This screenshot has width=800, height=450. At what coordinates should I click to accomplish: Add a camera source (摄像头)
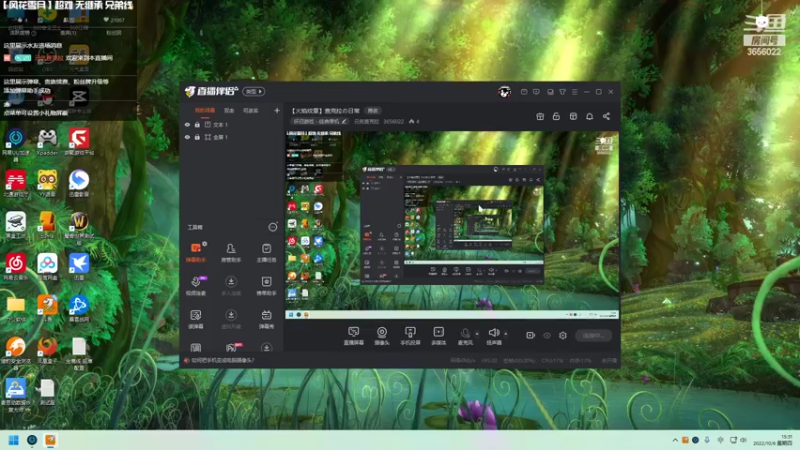coord(382,336)
